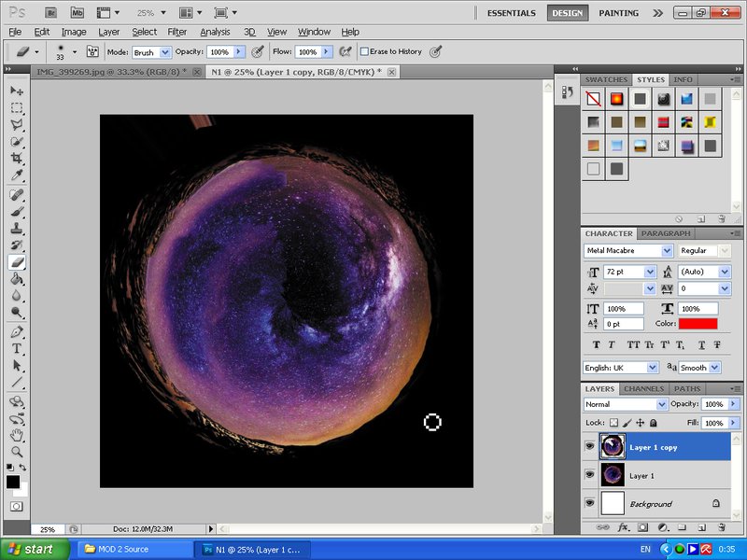Image resolution: width=747 pixels, height=560 pixels.
Task: Delete layer using Layers panel trash icon
Action: [722, 527]
